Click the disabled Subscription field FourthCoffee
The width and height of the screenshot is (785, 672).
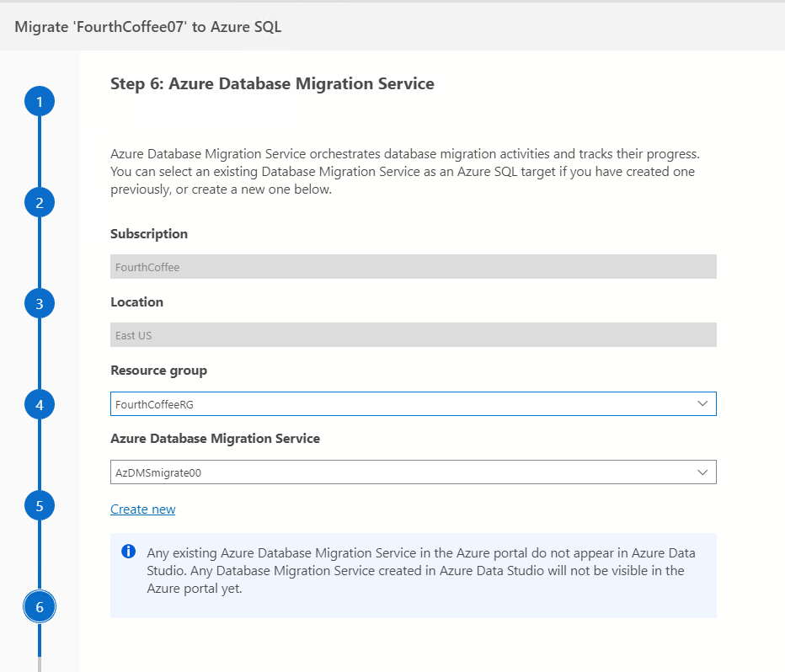pos(413,267)
